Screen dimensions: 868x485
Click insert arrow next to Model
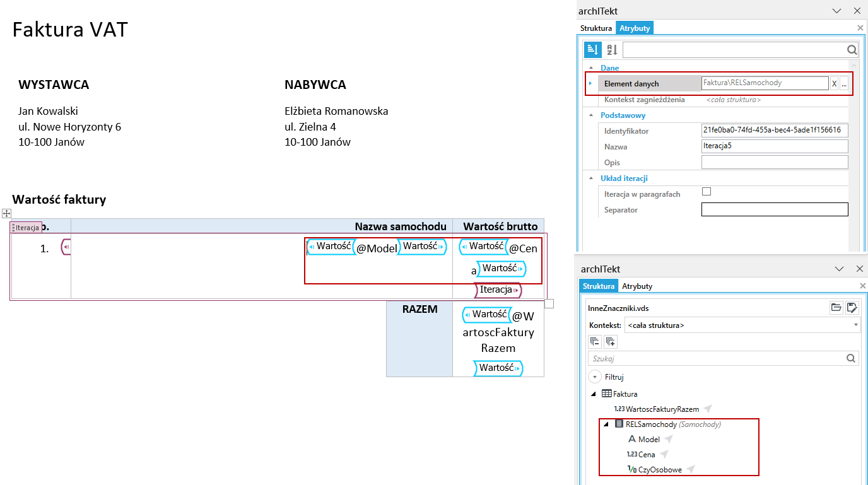point(669,439)
